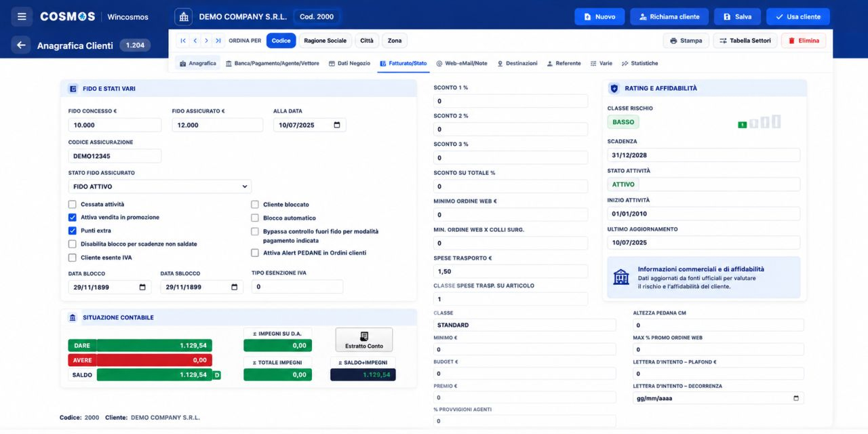The height and width of the screenshot is (434, 868).
Task: Click Sconto 1 % field
Action: (511, 101)
